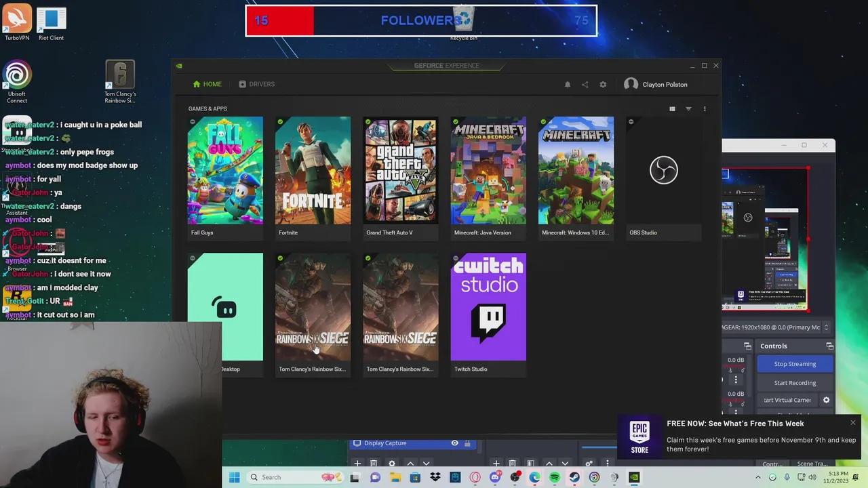Open Virtual Camera settings gear in OBS
The width and height of the screenshot is (868, 488).
click(x=826, y=400)
